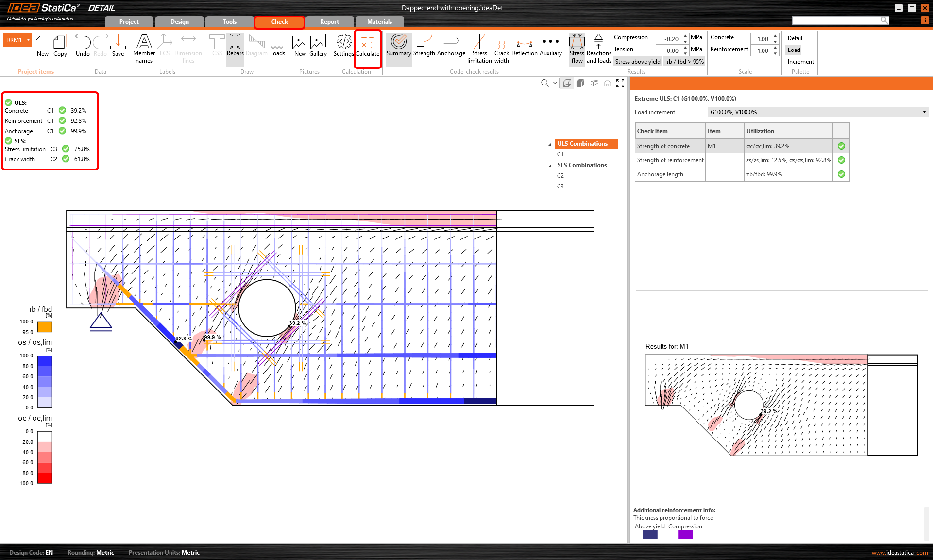The width and height of the screenshot is (933, 560).
Task: Select the C2 SLS combination
Action: point(560,176)
